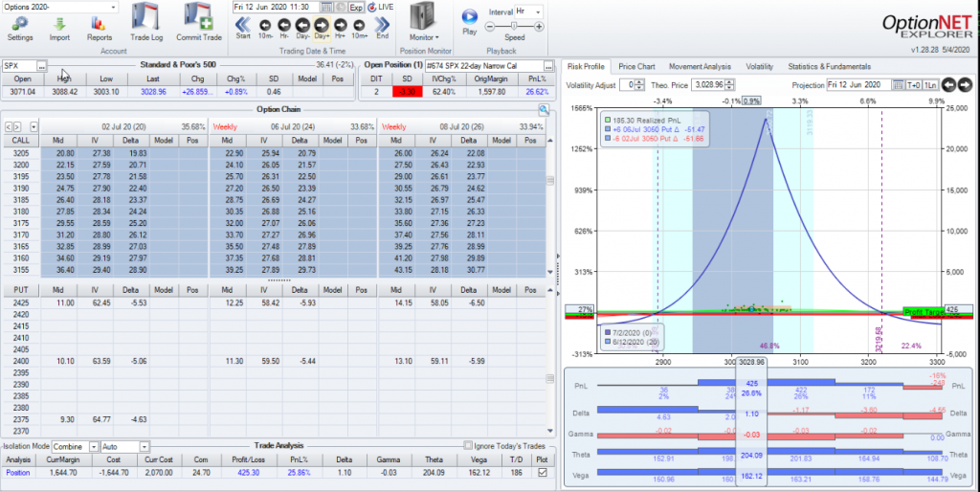Select the 3205 call strike row
This screenshot has width=980, height=492.
click(x=275, y=153)
